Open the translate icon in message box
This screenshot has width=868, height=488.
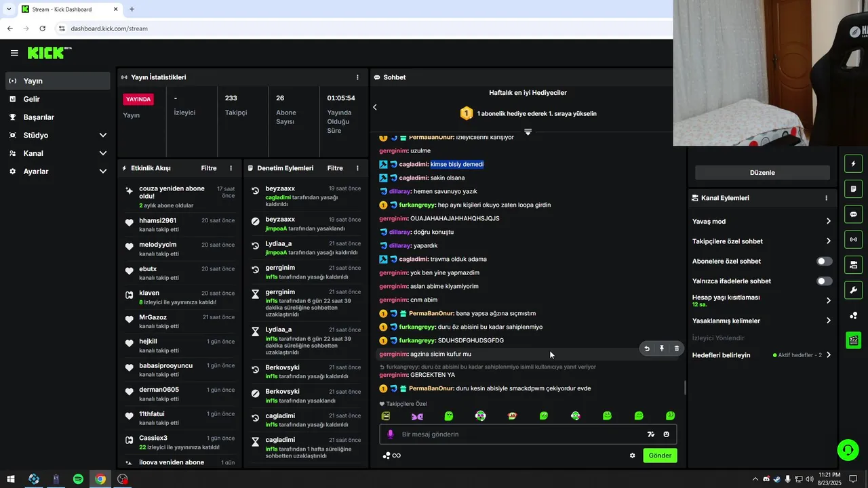pos(651,434)
